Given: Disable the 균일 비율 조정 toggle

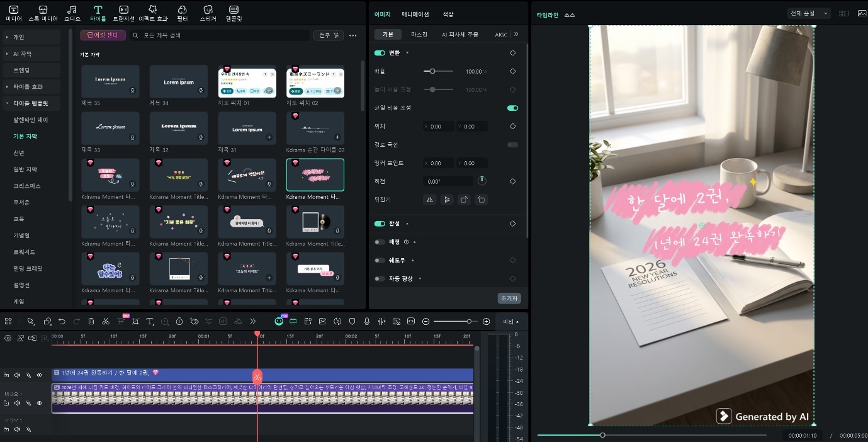Looking at the screenshot, I should point(512,108).
